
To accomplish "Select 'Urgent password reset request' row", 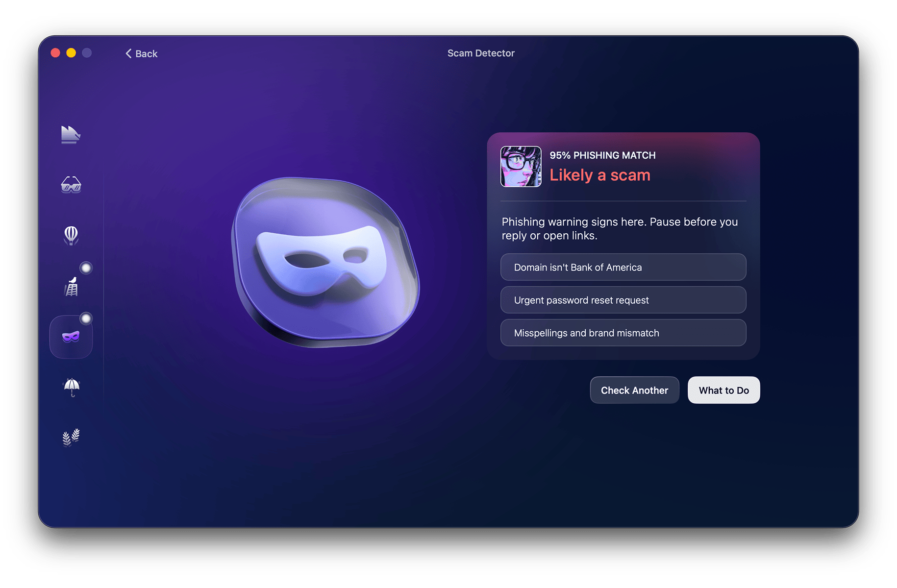I will pos(623,300).
